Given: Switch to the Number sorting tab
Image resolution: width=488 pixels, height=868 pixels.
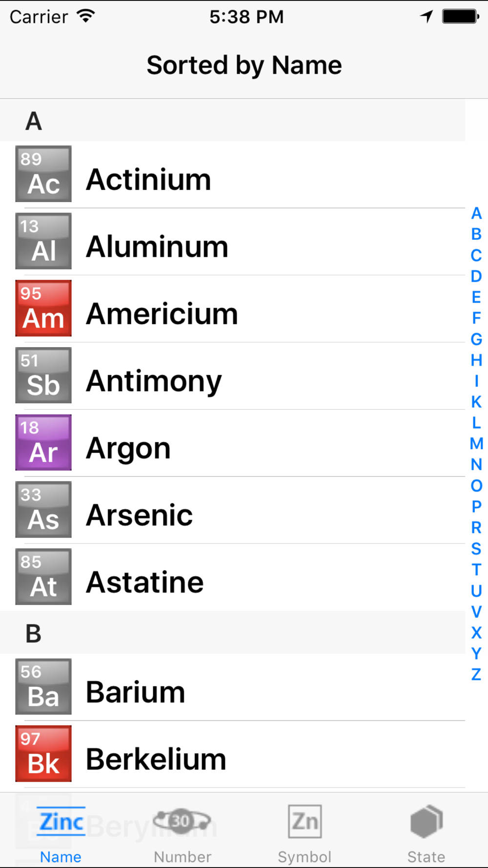Looking at the screenshot, I should (x=183, y=834).
